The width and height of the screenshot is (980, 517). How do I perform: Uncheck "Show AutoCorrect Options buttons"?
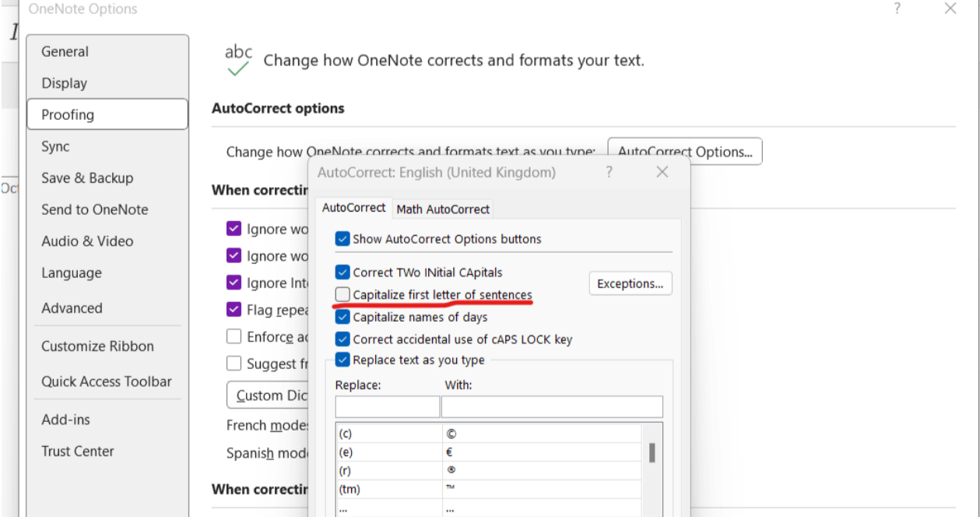click(342, 238)
